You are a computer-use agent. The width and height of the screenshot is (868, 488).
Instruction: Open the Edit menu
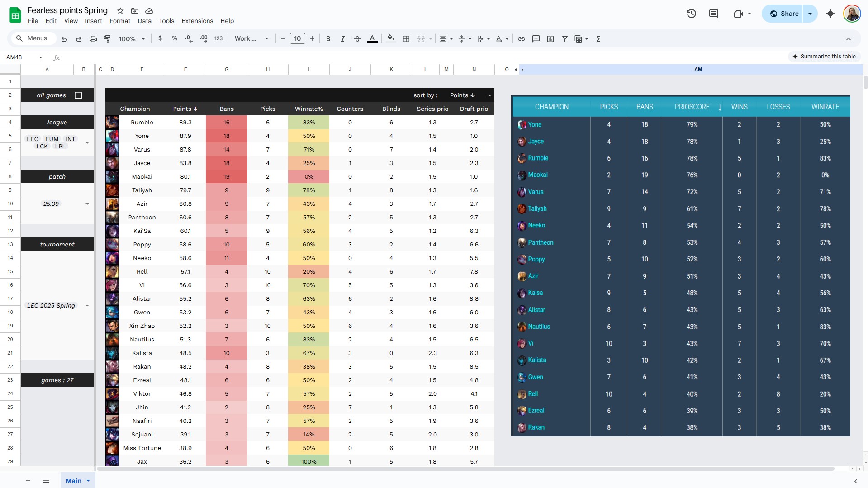coord(51,21)
